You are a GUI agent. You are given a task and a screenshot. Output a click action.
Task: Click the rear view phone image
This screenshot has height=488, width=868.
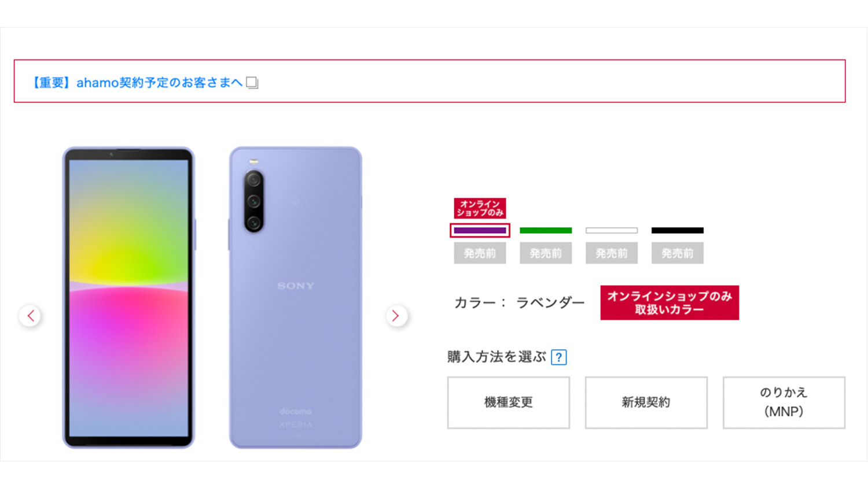pyautogui.click(x=296, y=298)
